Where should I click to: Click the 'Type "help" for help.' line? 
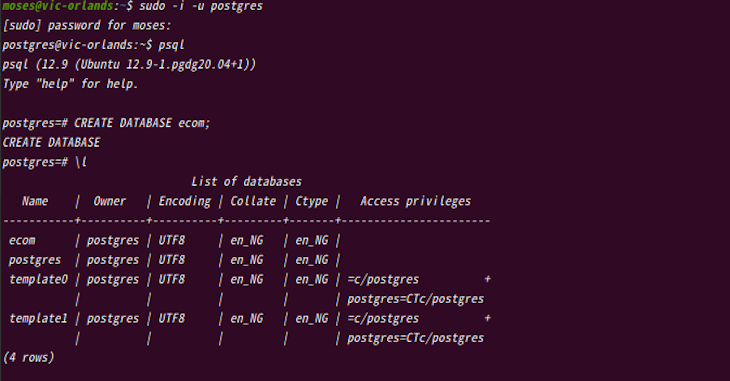pyautogui.click(x=70, y=84)
